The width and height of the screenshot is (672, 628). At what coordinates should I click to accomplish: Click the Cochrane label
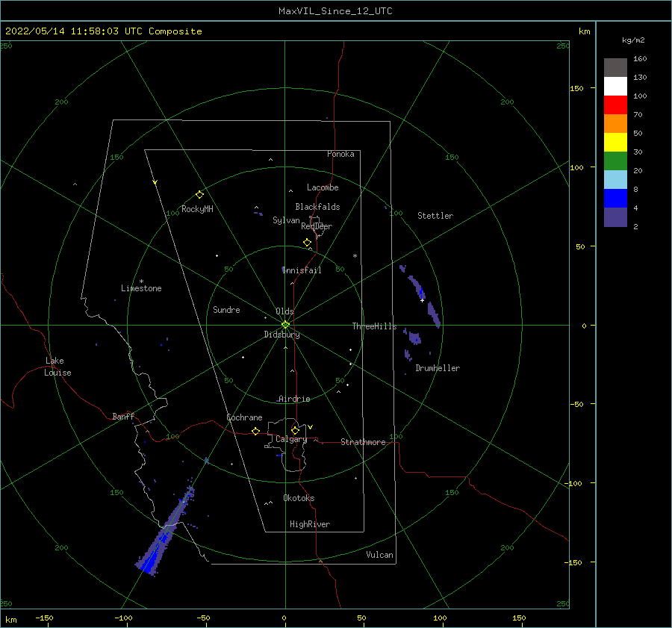point(244,417)
